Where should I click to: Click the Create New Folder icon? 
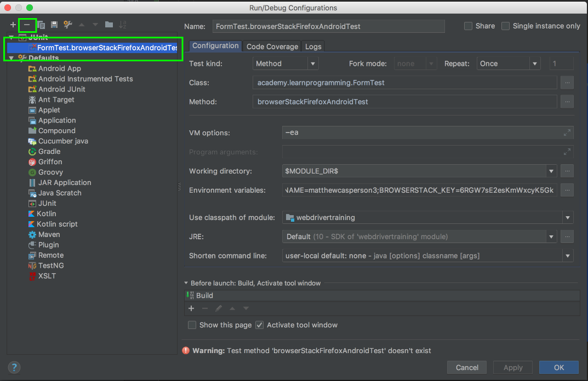coord(109,25)
